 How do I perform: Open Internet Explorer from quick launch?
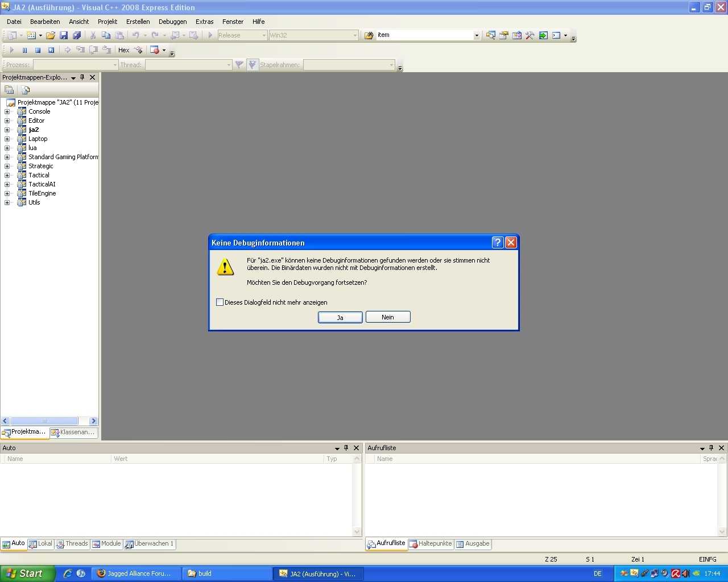(x=68, y=573)
